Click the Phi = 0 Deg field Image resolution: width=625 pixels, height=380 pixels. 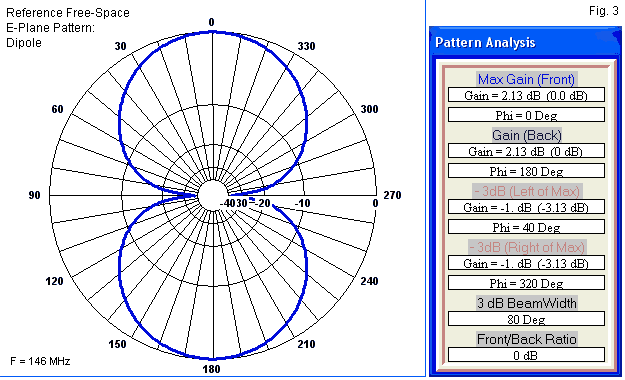526,115
